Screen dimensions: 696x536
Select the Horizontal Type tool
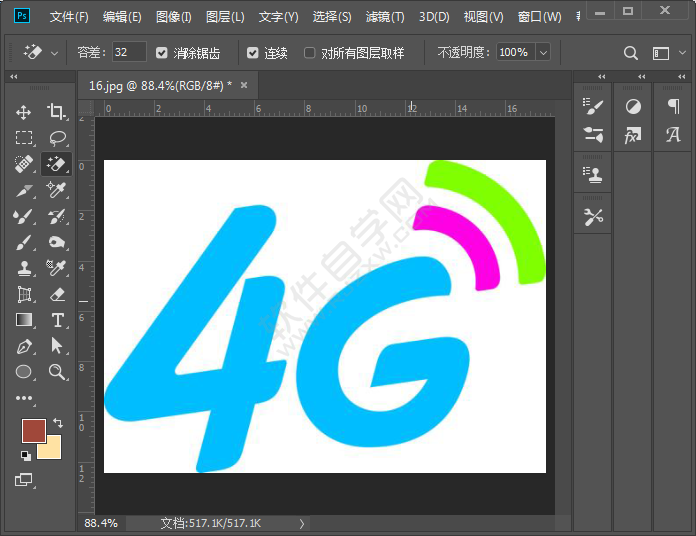coord(57,320)
